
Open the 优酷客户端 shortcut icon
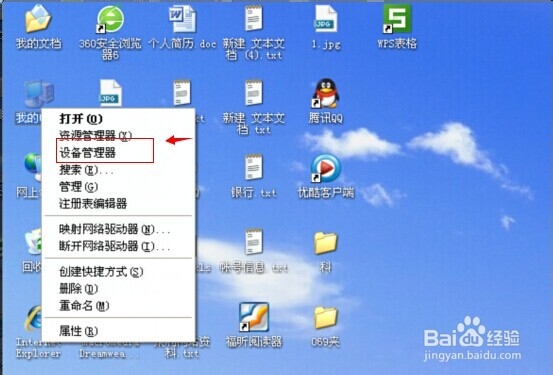click(x=326, y=168)
